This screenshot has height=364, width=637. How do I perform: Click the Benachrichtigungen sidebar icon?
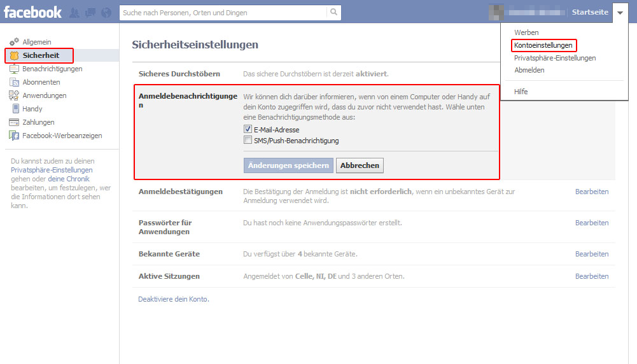click(14, 69)
